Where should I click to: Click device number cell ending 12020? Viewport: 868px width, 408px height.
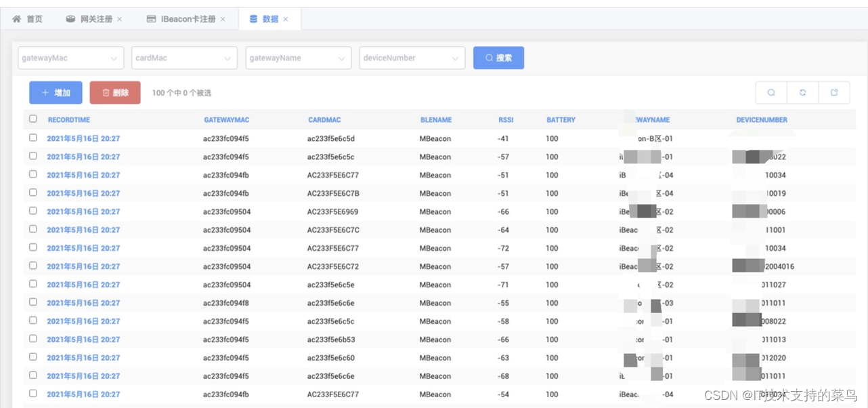(774, 358)
